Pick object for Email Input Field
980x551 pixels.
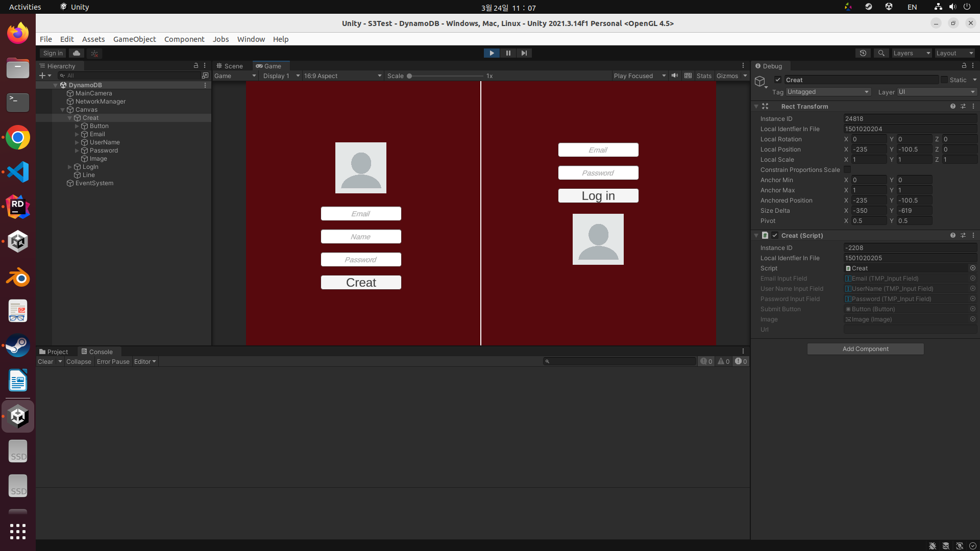(972, 279)
